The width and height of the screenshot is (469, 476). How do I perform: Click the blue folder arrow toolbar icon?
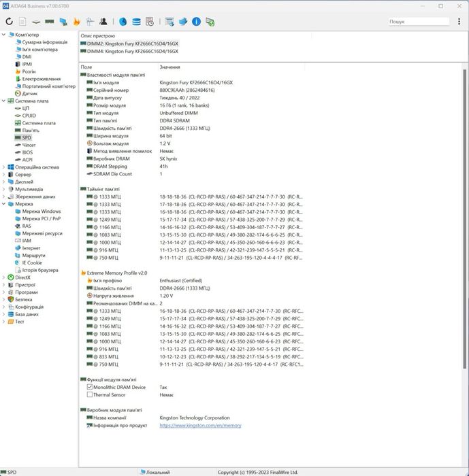(x=183, y=22)
